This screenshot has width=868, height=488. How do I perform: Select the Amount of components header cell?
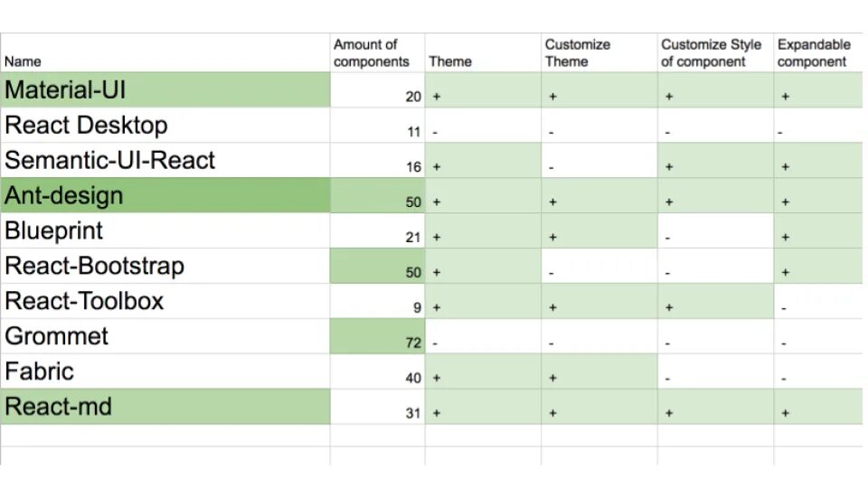coord(377,53)
